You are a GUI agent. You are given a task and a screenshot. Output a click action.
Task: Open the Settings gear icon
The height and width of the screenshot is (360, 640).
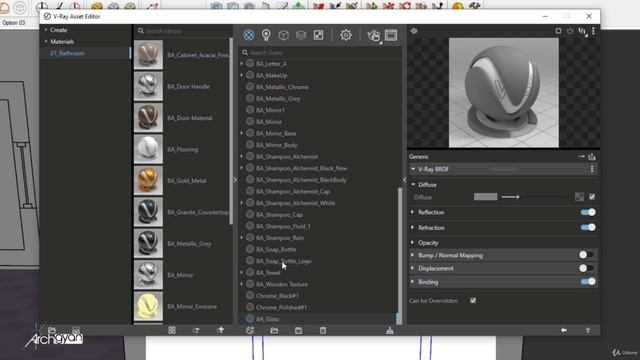click(x=346, y=35)
